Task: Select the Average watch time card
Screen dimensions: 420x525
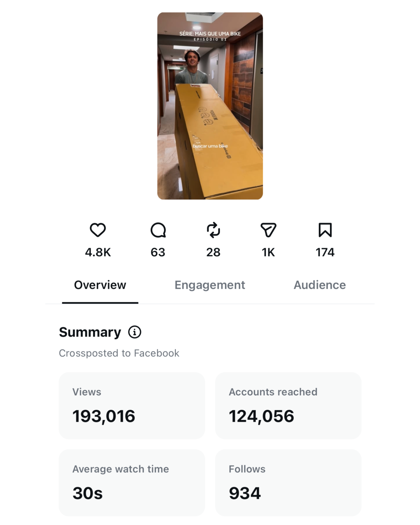Action: [132, 483]
